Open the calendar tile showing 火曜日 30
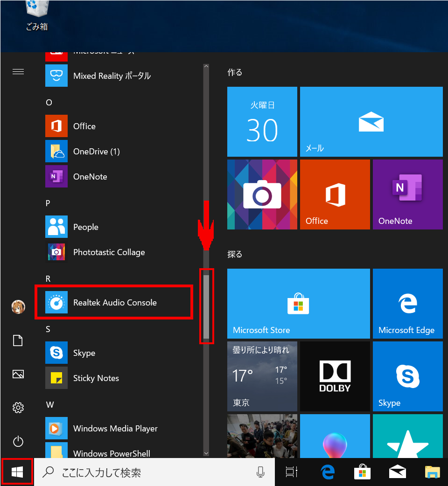 pyautogui.click(x=262, y=121)
